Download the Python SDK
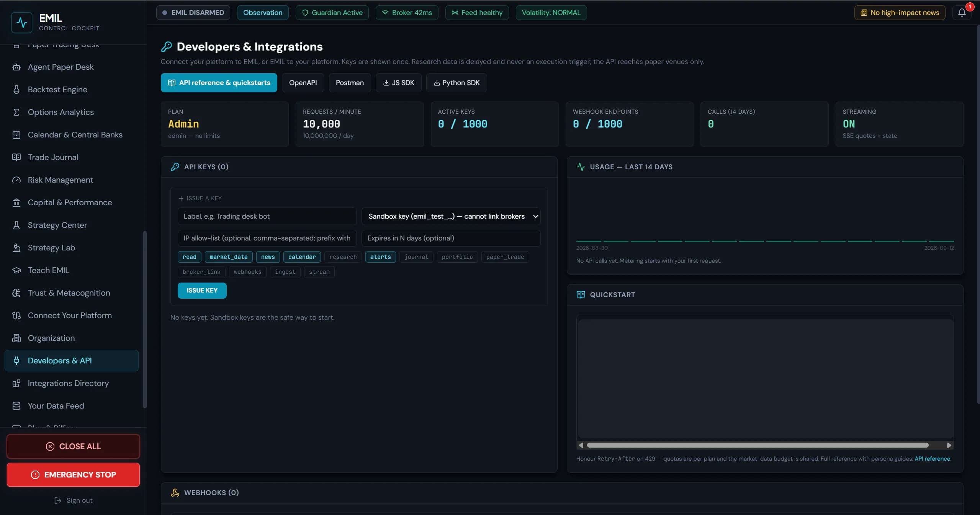980x515 pixels. 456,83
